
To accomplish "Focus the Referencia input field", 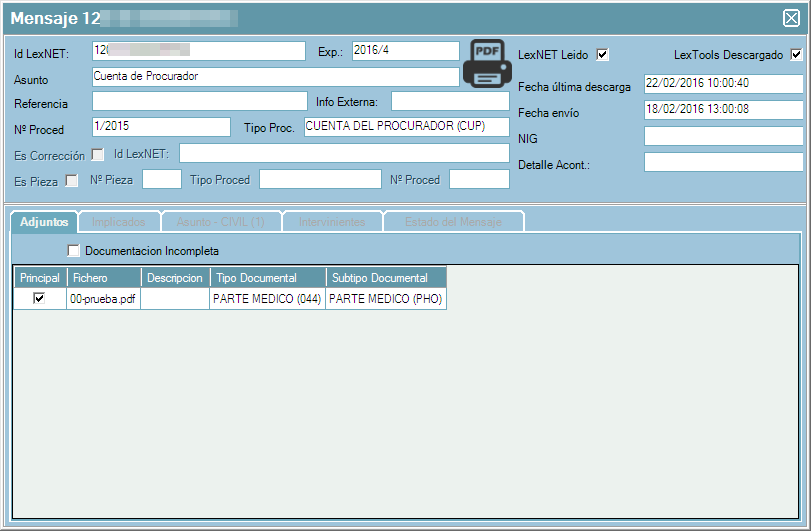I will pos(199,101).
